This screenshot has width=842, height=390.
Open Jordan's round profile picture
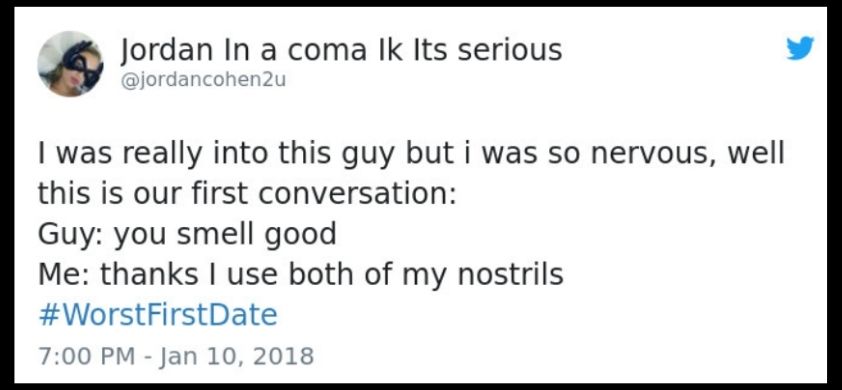pos(70,64)
